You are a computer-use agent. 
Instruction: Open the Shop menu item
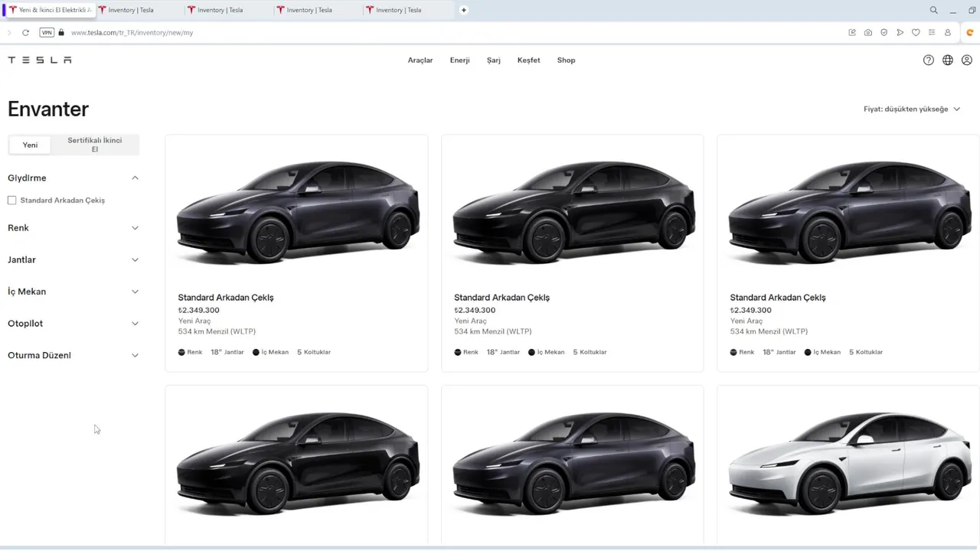click(566, 60)
